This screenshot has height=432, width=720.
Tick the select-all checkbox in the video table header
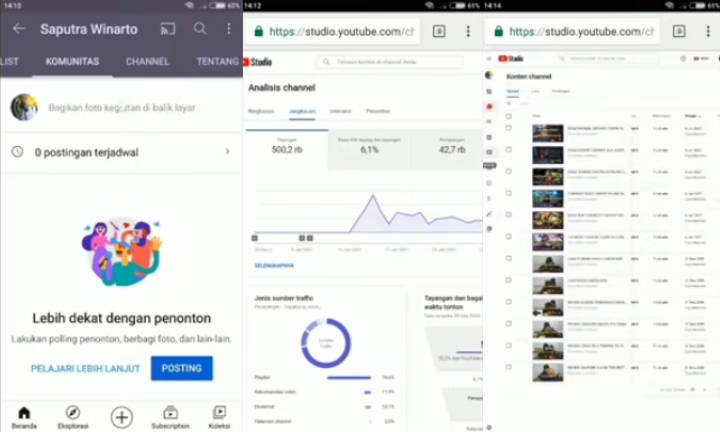tap(509, 116)
